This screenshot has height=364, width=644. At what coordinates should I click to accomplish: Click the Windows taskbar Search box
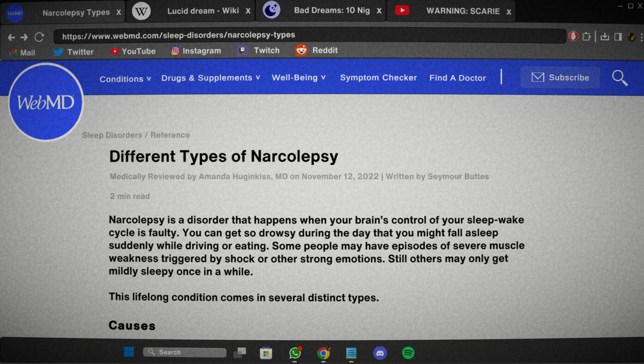click(x=184, y=352)
